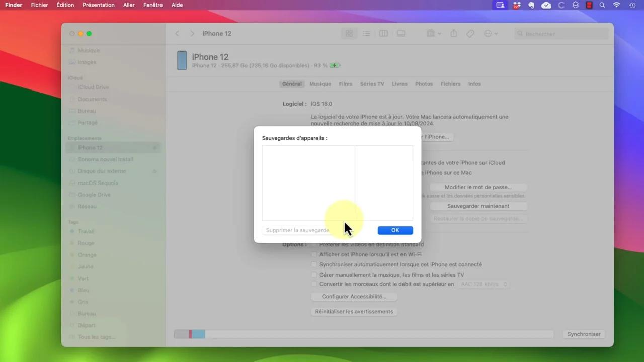Image resolution: width=644 pixels, height=362 pixels.
Task: Open the Wi-Fi icon in the menu bar
Action: coord(616,5)
